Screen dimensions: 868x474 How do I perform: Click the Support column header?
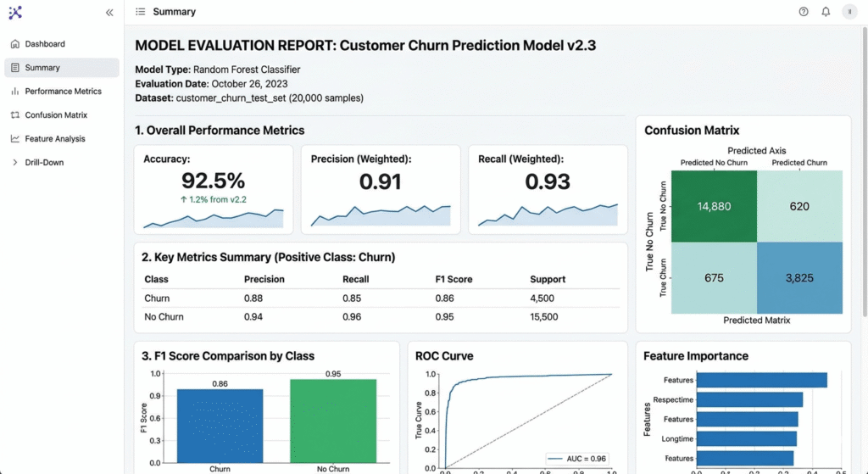(548, 279)
